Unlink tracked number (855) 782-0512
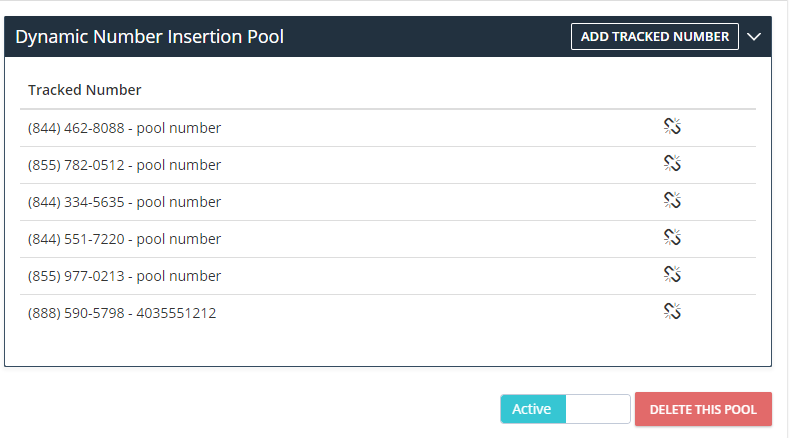 (672, 163)
